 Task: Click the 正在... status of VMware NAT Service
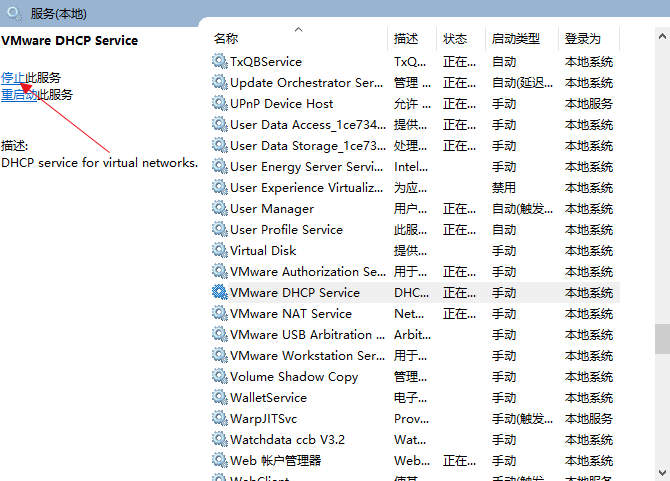[x=459, y=314]
